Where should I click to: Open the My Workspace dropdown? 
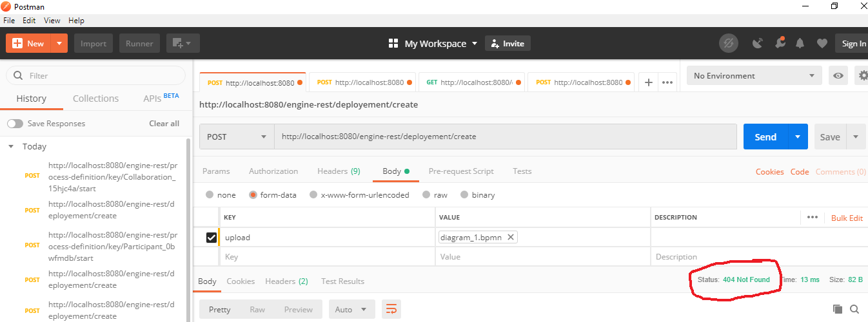pos(433,43)
